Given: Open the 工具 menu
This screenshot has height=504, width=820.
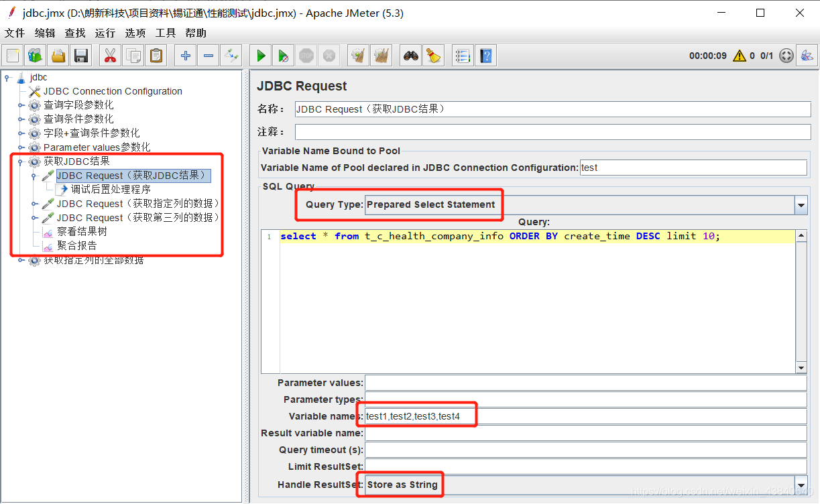Looking at the screenshot, I should (x=166, y=33).
